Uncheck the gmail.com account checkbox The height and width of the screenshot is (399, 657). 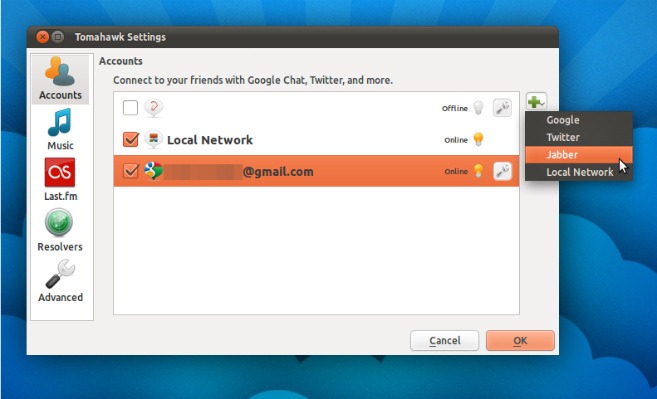click(130, 171)
